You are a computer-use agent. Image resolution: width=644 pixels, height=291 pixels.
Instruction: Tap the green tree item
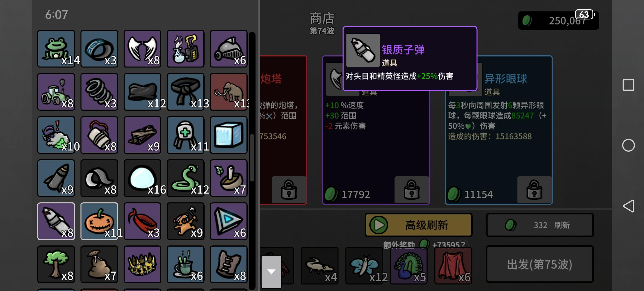point(56,264)
